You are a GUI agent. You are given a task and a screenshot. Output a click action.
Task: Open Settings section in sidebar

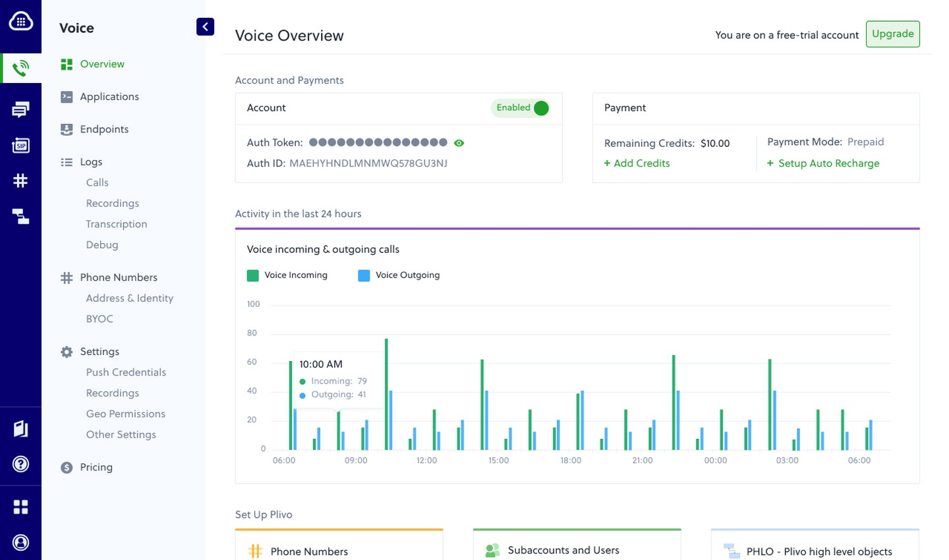point(100,352)
